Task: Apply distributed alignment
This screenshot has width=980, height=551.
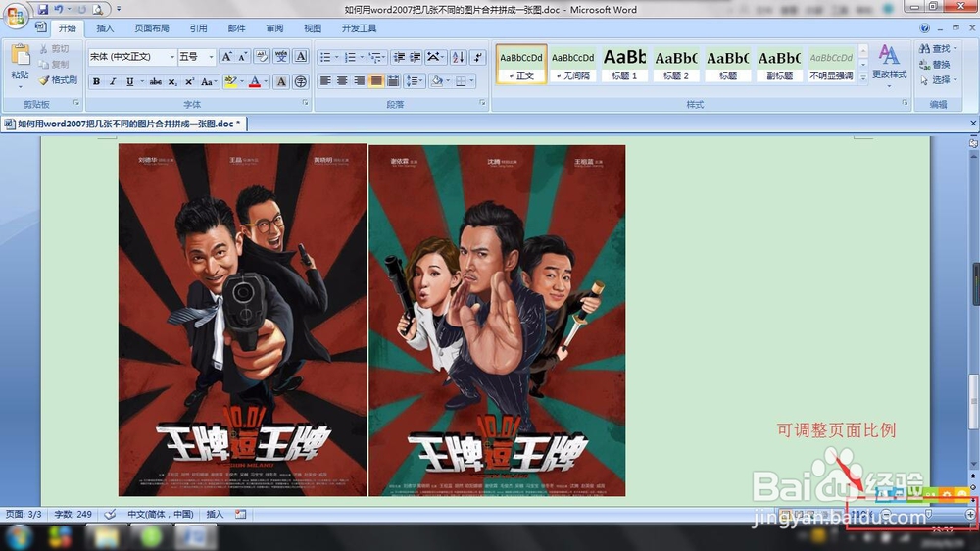Action: (x=393, y=80)
